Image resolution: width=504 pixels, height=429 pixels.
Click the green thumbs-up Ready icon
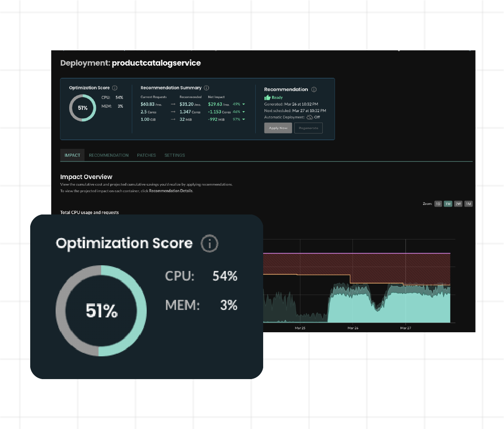click(268, 97)
